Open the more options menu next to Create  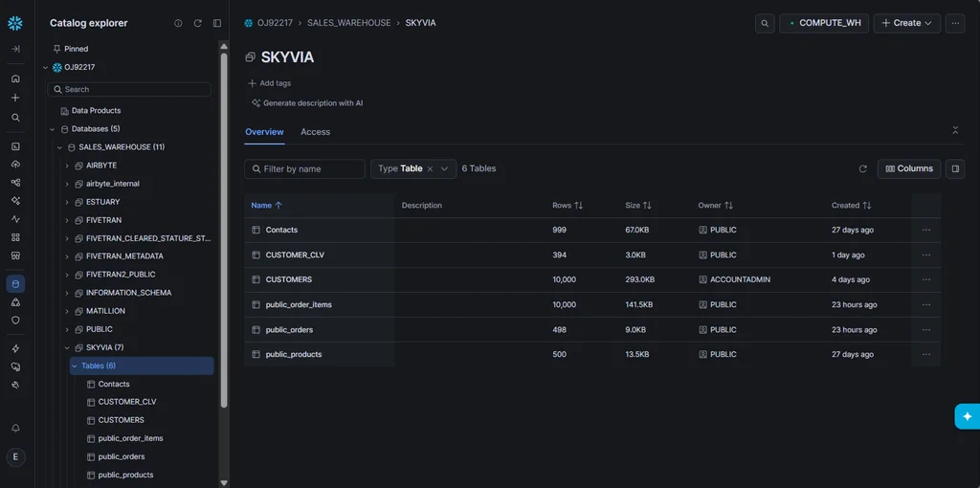(955, 23)
